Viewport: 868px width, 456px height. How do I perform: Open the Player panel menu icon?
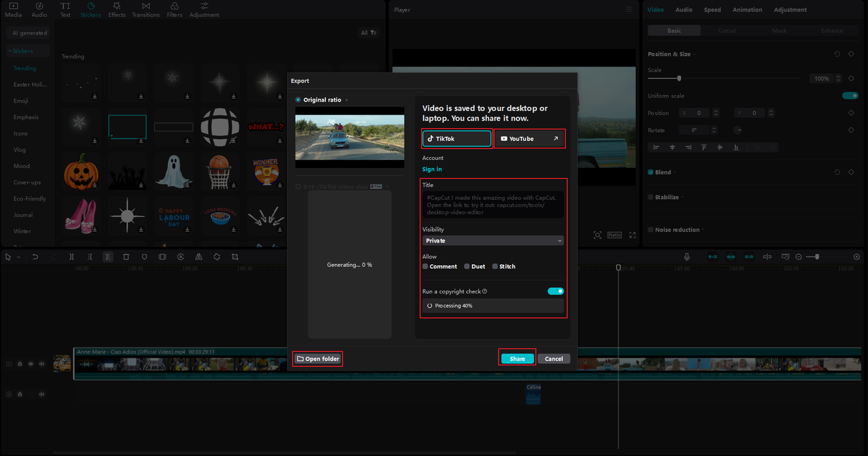[x=629, y=9]
